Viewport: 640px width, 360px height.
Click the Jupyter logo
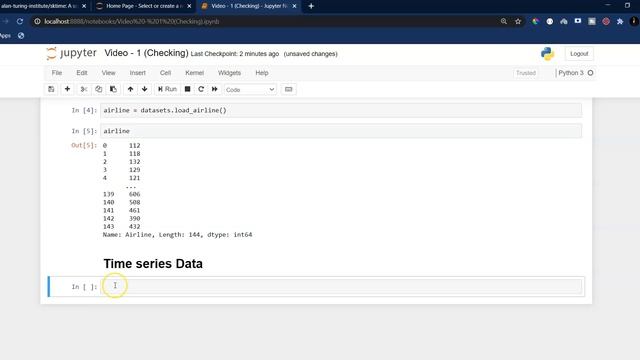point(71,53)
